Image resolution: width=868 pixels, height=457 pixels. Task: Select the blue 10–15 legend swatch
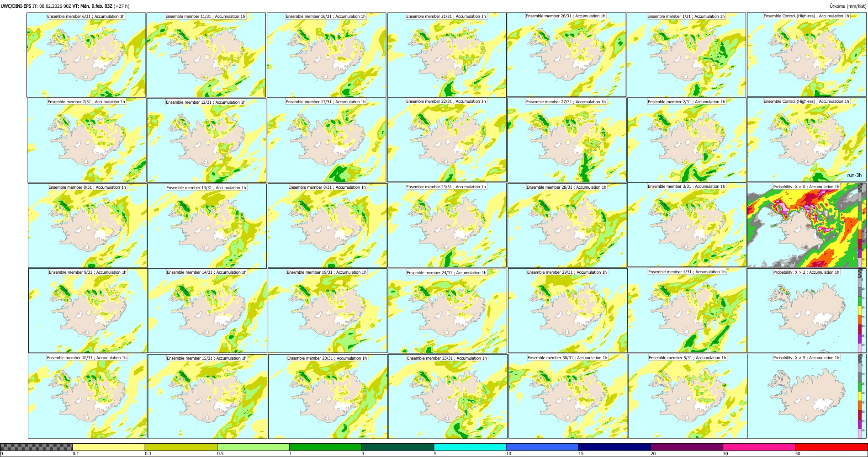[542, 447]
